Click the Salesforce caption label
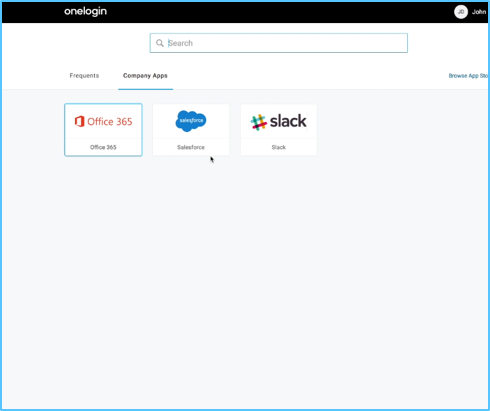Viewport: 490px width, 411px height. (x=191, y=147)
